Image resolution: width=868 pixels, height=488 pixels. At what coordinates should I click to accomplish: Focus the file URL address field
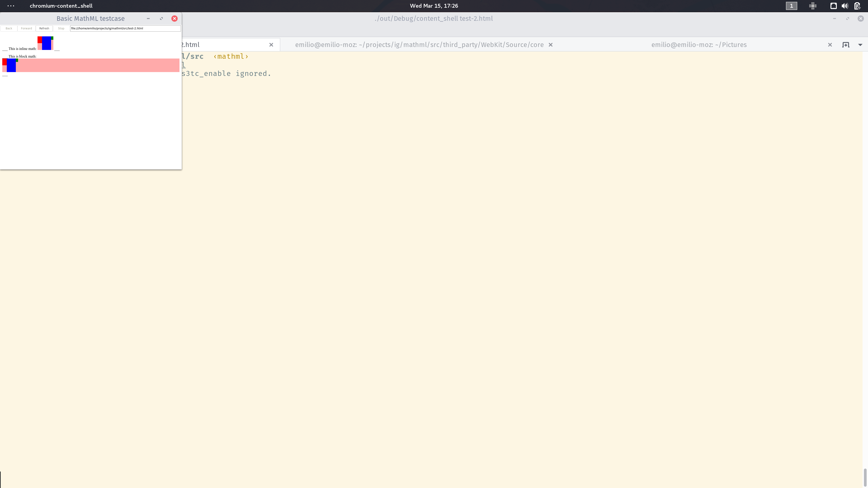coord(125,28)
